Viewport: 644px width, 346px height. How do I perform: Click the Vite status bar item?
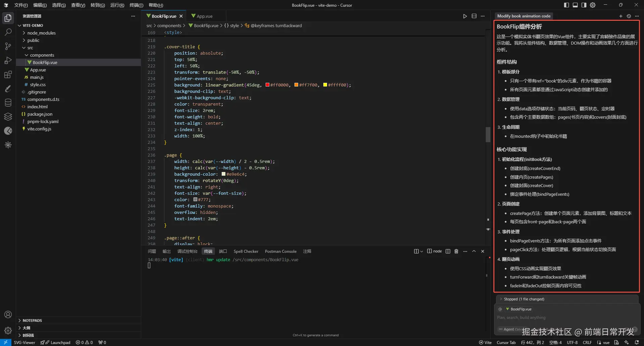(485, 342)
